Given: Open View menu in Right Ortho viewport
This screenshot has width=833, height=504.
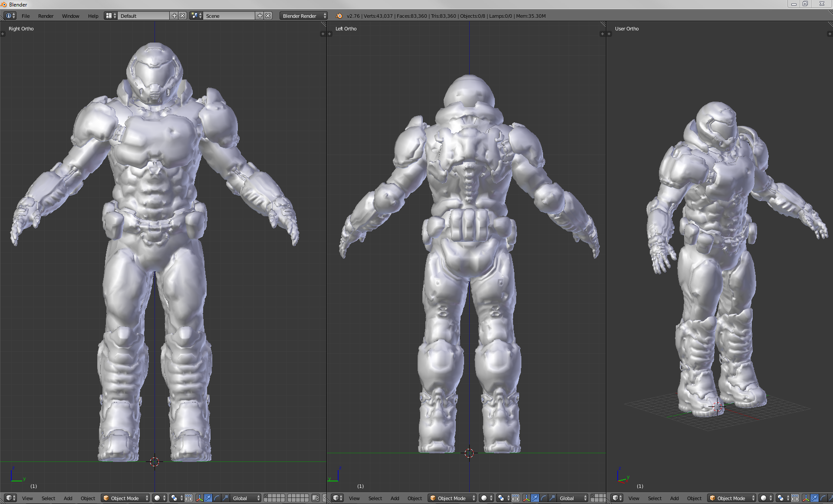Looking at the screenshot, I should tap(27, 498).
